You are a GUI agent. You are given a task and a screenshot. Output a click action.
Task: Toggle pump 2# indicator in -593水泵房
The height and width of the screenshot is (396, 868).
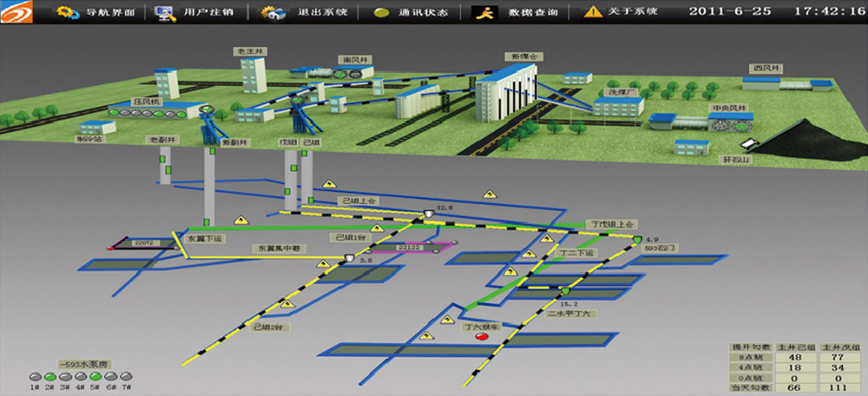(x=49, y=377)
